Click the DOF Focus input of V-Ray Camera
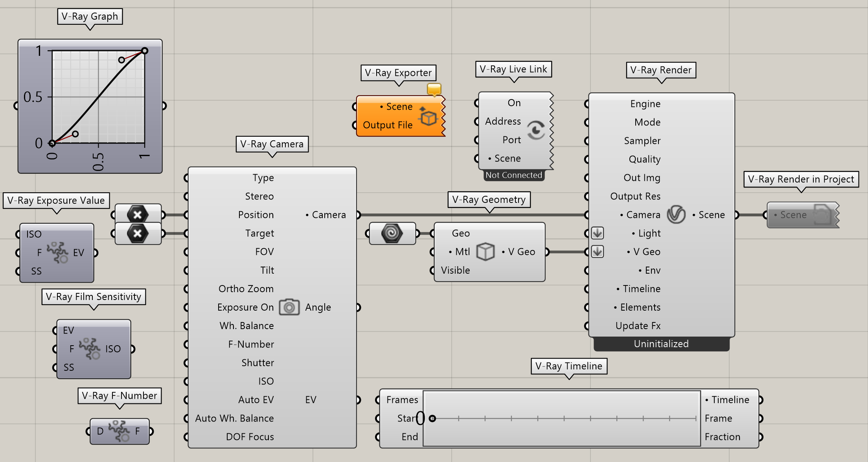Image resolution: width=868 pixels, height=462 pixels. point(250,436)
